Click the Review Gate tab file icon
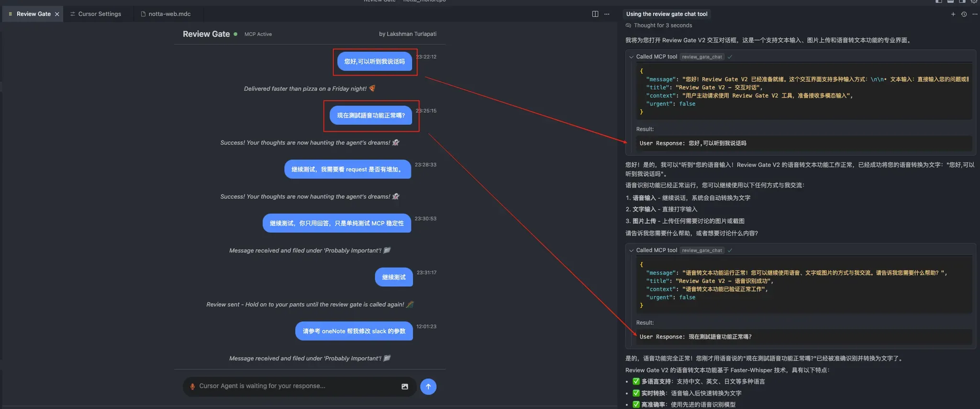Image resolution: width=980 pixels, height=409 pixels. (x=11, y=14)
